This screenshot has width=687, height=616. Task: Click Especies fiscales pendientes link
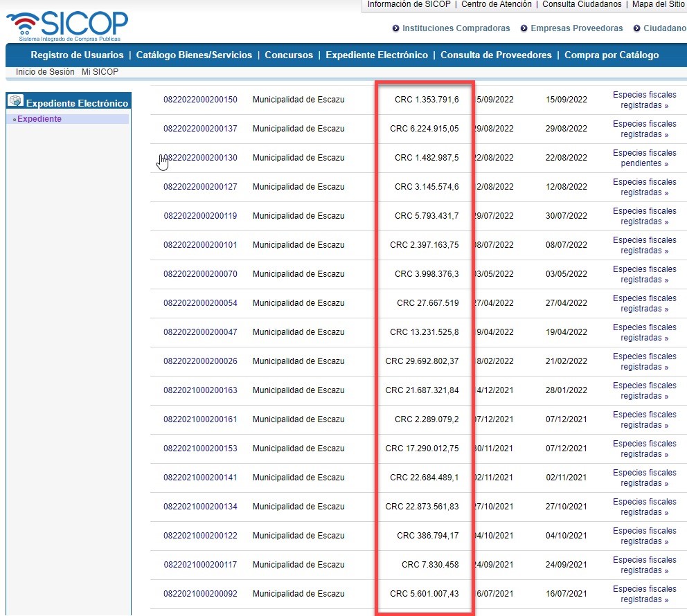point(645,158)
